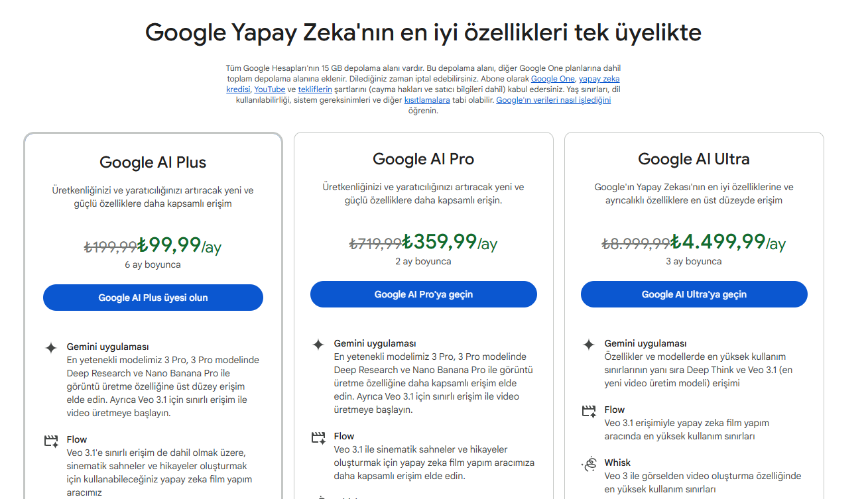Click the ₺99,99 discounted price in Plus plan
868x499 pixels.
coord(170,245)
